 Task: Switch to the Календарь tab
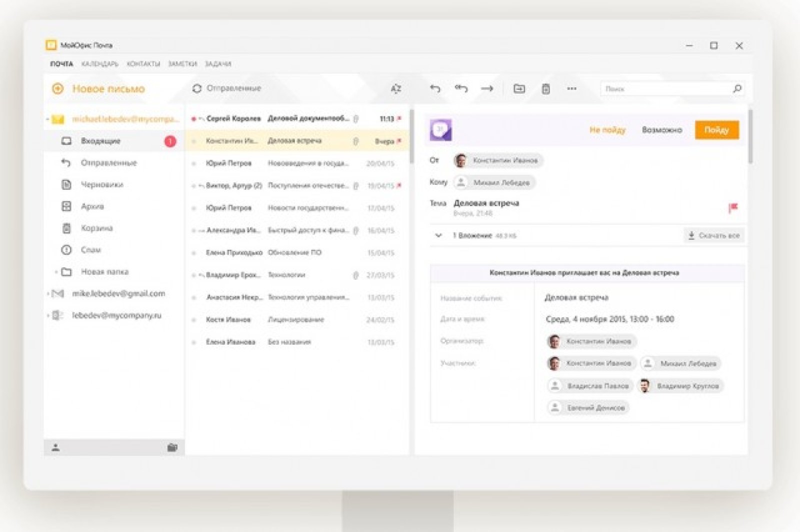[x=99, y=64]
